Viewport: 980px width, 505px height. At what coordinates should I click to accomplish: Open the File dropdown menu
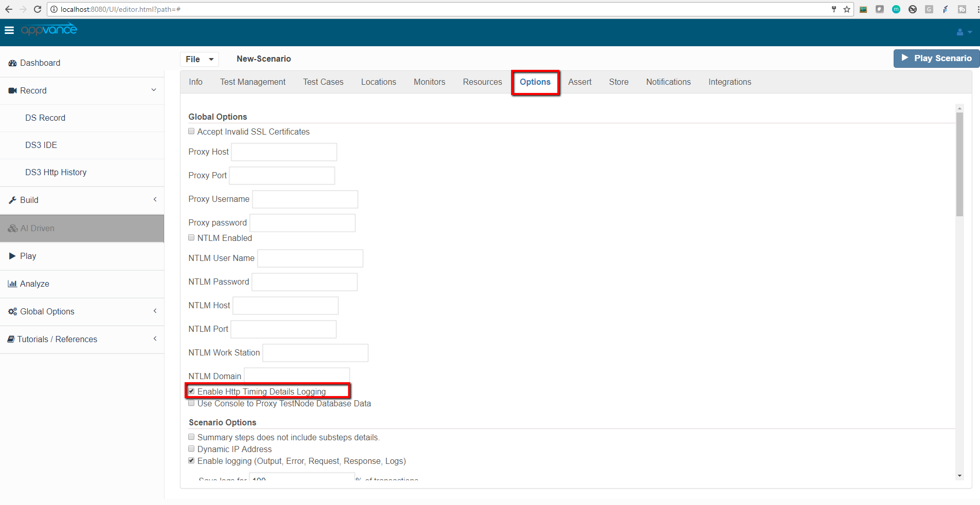coord(199,60)
